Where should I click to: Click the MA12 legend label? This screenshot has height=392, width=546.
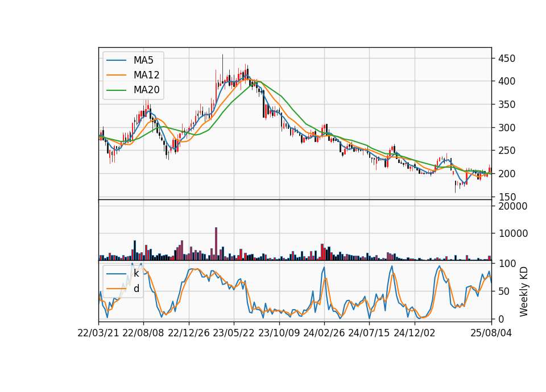pos(146,75)
